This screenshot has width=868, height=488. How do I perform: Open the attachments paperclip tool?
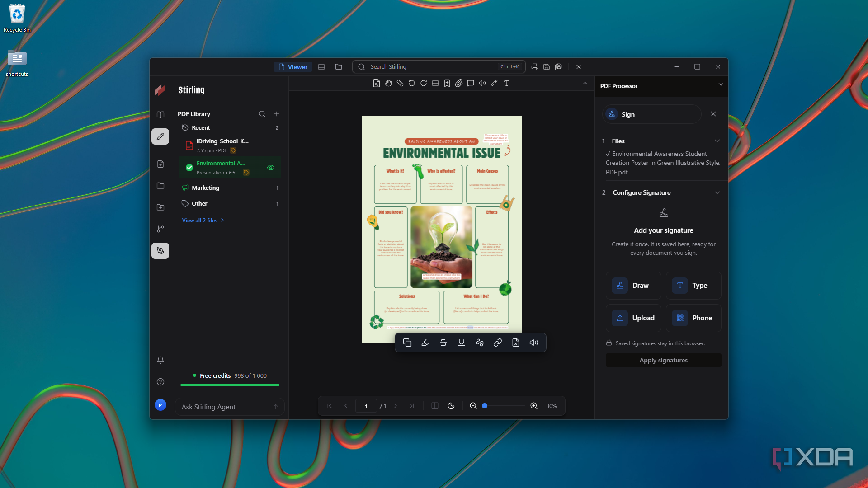tap(459, 83)
